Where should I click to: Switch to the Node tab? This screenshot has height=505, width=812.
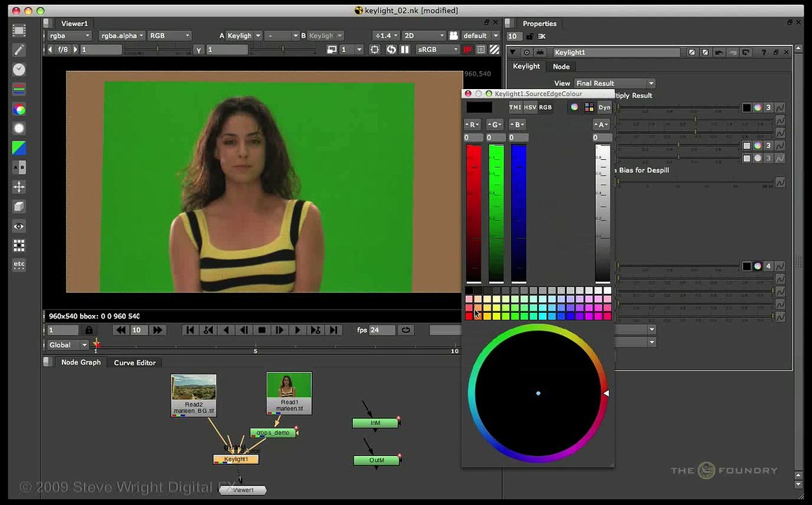tap(561, 66)
